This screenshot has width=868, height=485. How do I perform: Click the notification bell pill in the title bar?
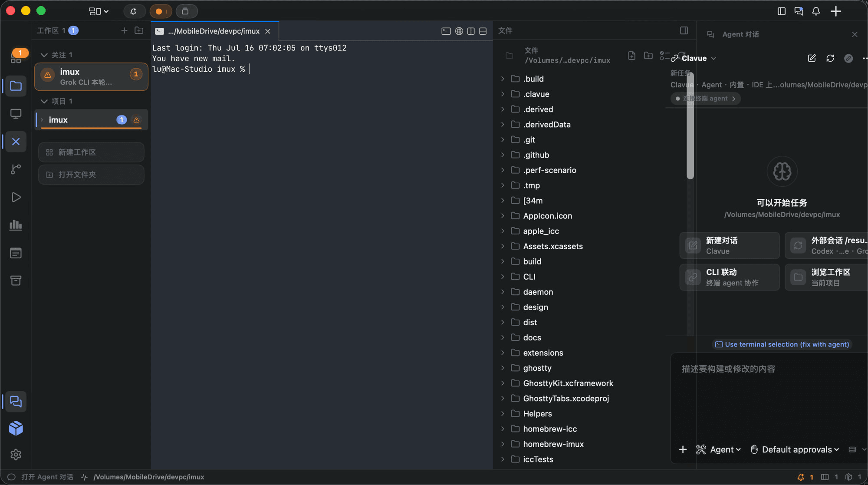pos(134,11)
